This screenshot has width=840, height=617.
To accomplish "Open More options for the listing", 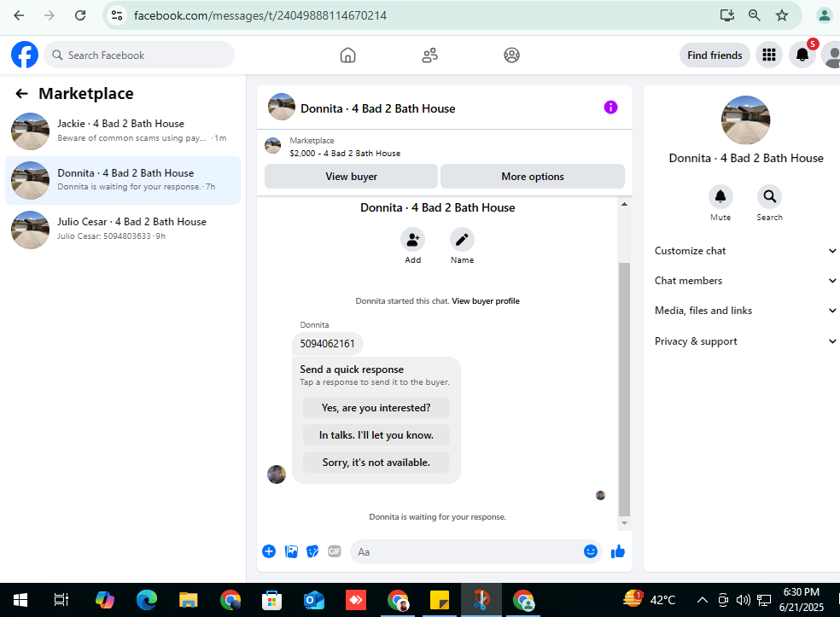I will [x=533, y=176].
